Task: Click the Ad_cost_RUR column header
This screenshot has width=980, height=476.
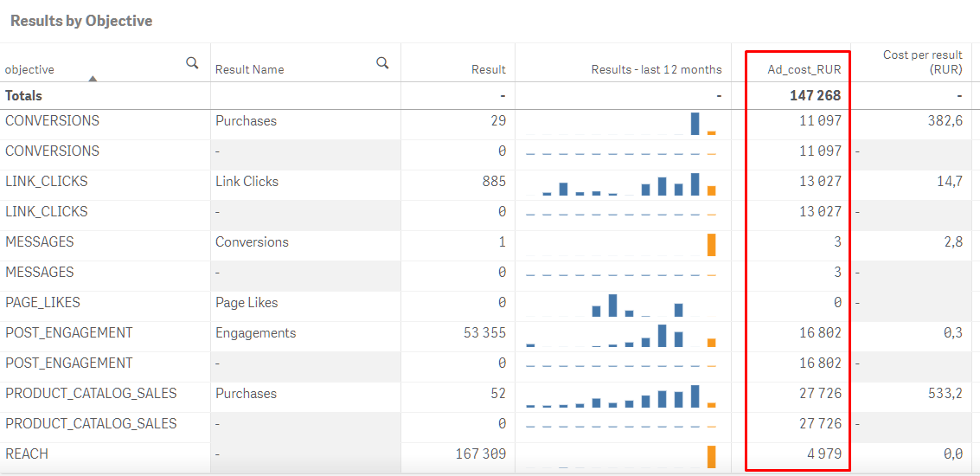Action: (x=804, y=69)
